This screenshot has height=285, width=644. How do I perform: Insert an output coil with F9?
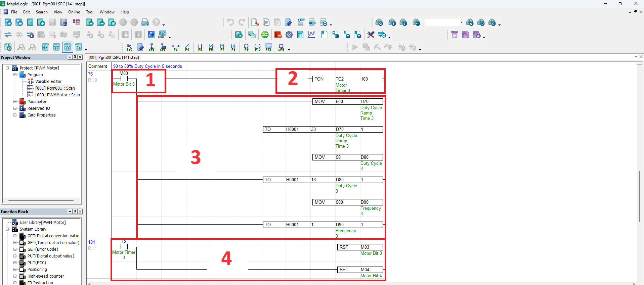point(246,47)
